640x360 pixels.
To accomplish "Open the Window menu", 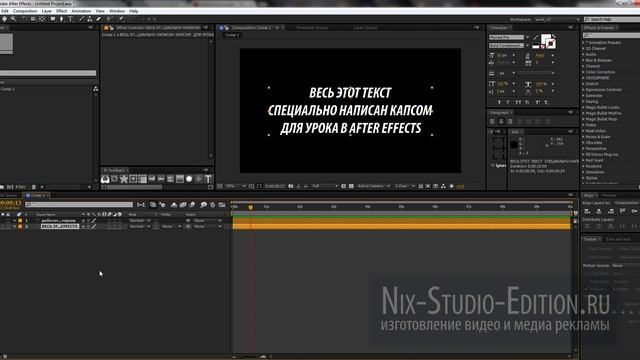I will coord(117,11).
